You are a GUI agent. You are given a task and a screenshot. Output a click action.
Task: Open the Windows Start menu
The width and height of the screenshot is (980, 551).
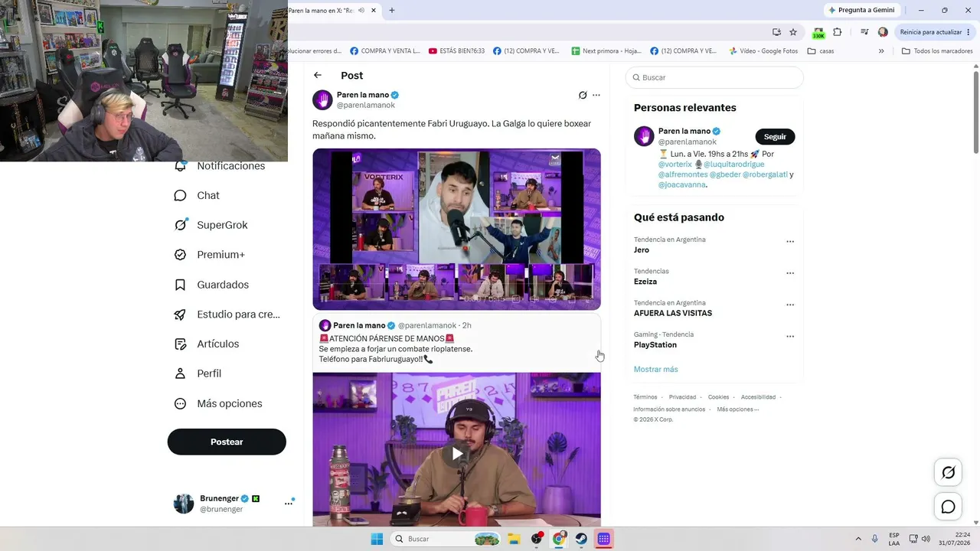377,539
